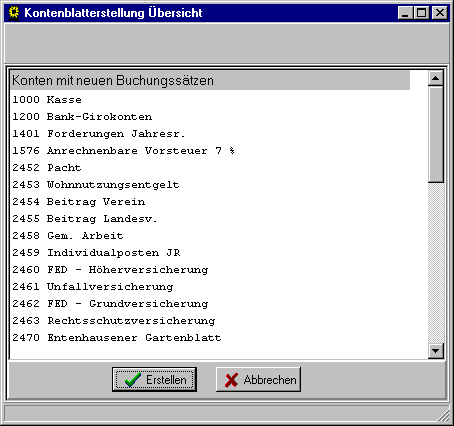Click the empty scrollbar track below thumb
Viewport: 454px width, 426px height.
pyautogui.click(x=436, y=263)
